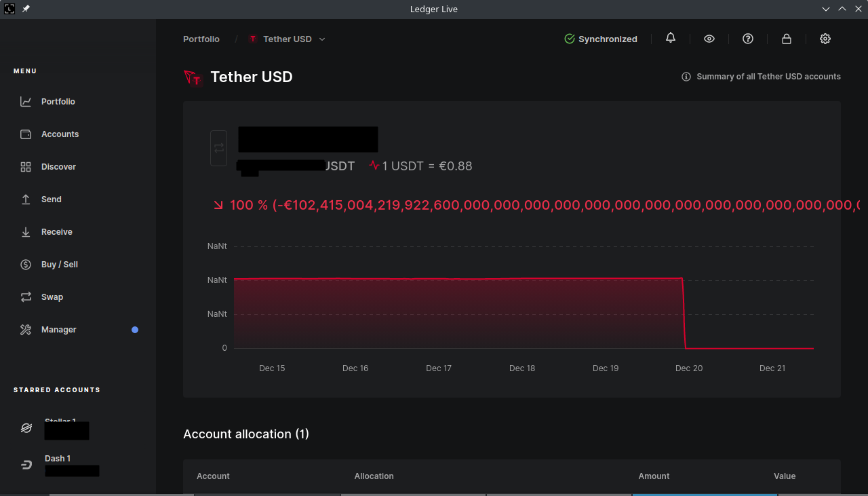Collapse the Ledger Live window with the chevron
868x496 pixels.
(825, 9)
